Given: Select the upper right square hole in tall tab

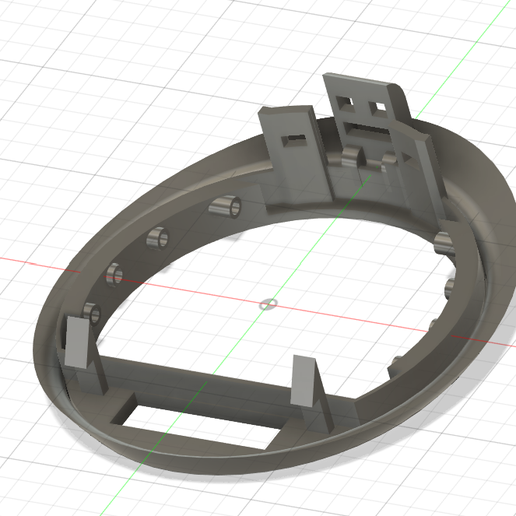Looking at the screenshot, I should point(379,107).
